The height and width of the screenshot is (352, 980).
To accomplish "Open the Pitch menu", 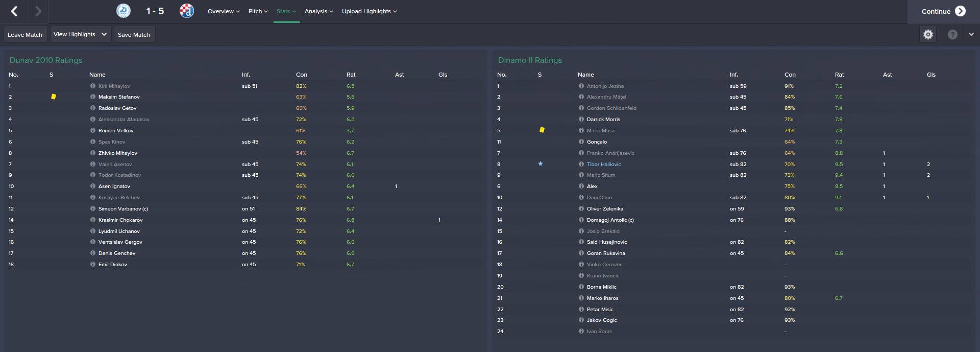I will pos(258,11).
